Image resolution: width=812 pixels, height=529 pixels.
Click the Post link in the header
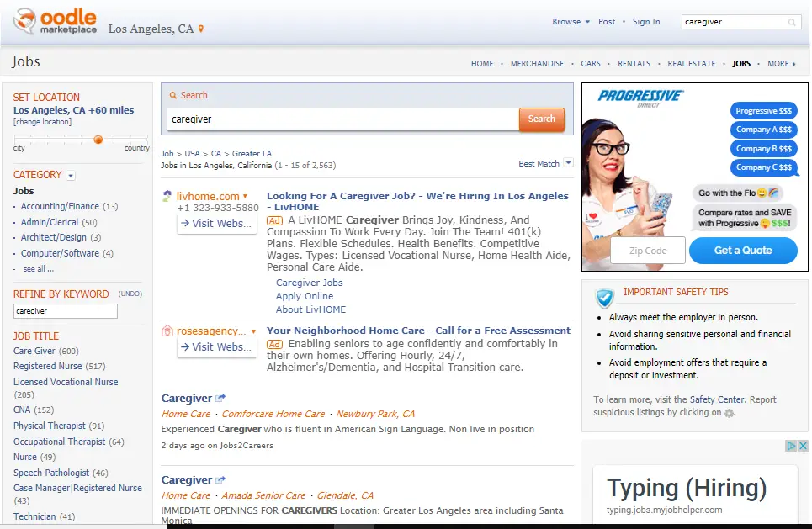607,22
